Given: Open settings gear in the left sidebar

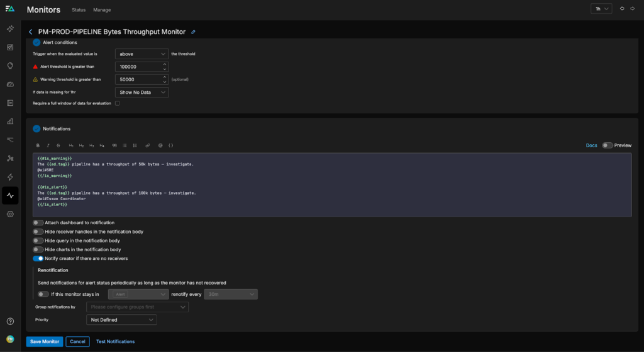Looking at the screenshot, I should coord(10,214).
